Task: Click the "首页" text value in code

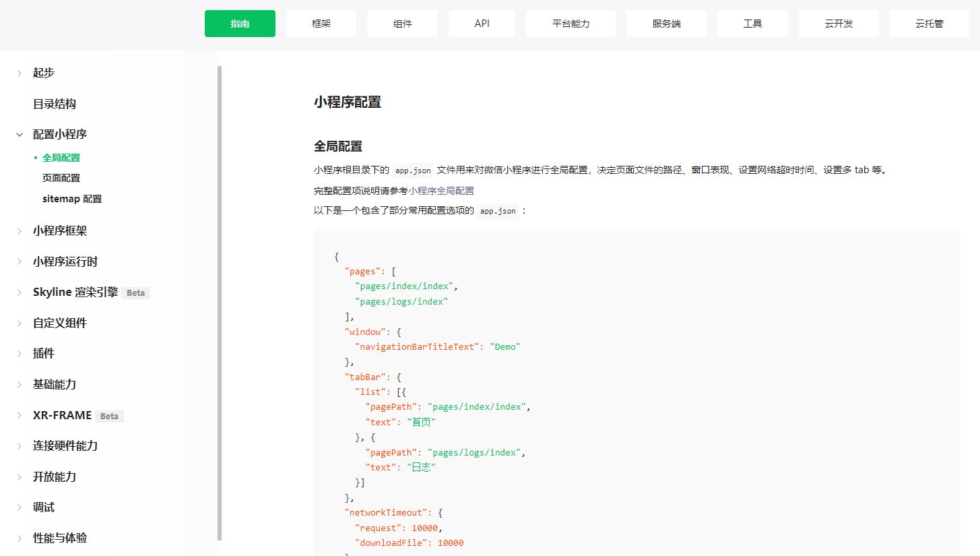Action: 421,422
